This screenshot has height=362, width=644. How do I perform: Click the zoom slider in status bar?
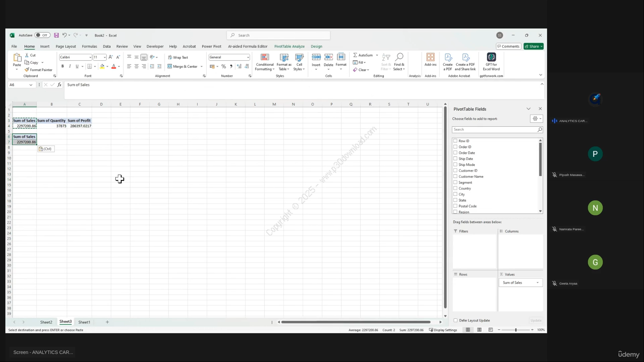pyautogui.click(x=516, y=330)
